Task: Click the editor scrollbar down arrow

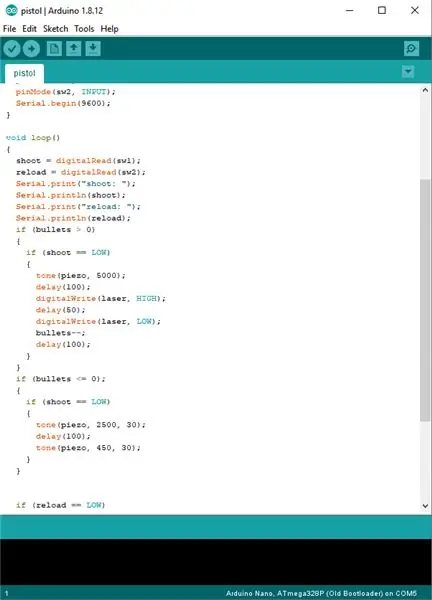Action: click(425, 505)
